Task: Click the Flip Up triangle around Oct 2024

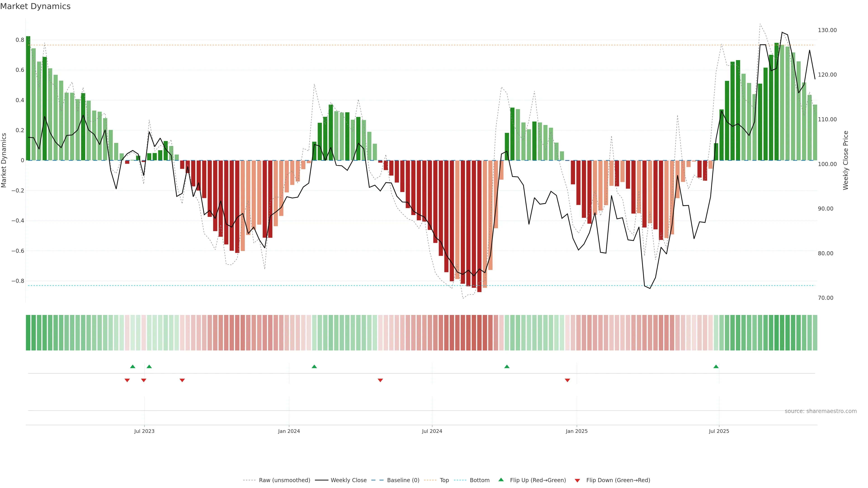Action: [x=507, y=366]
